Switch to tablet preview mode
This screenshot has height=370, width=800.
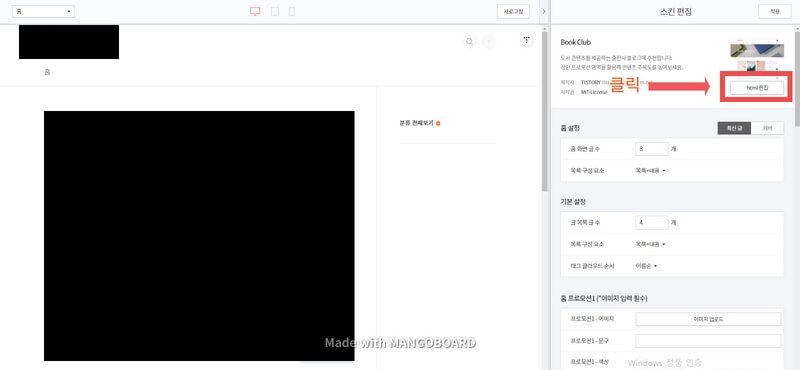275,11
